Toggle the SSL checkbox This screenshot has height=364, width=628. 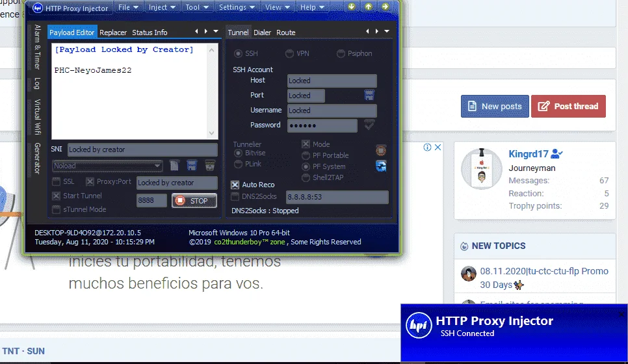(57, 182)
